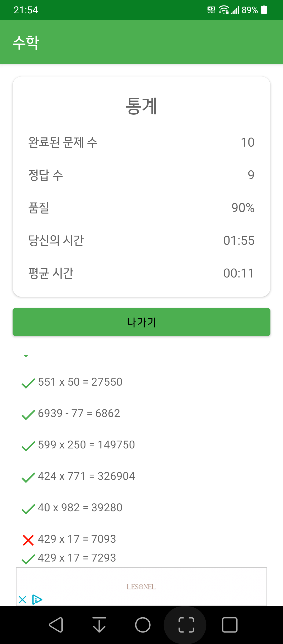Tap the result row 599 x 250 = 149750
Viewport: 283px width, 644px height.
[78, 445]
